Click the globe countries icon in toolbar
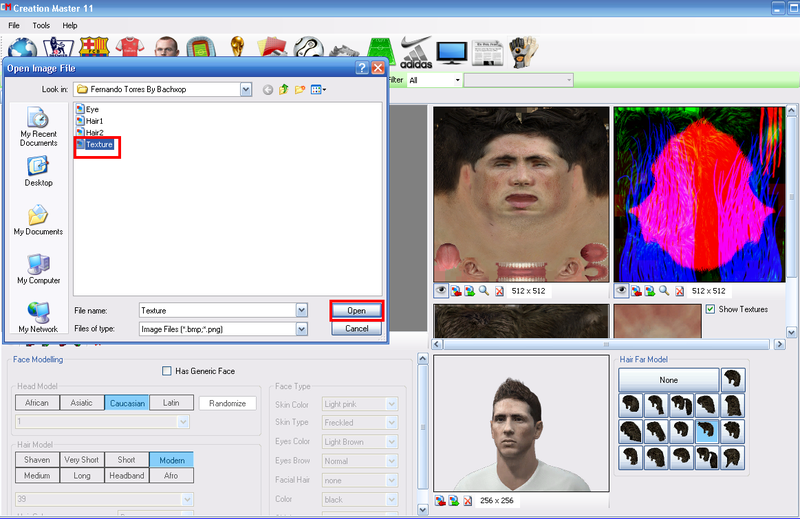 (x=22, y=48)
